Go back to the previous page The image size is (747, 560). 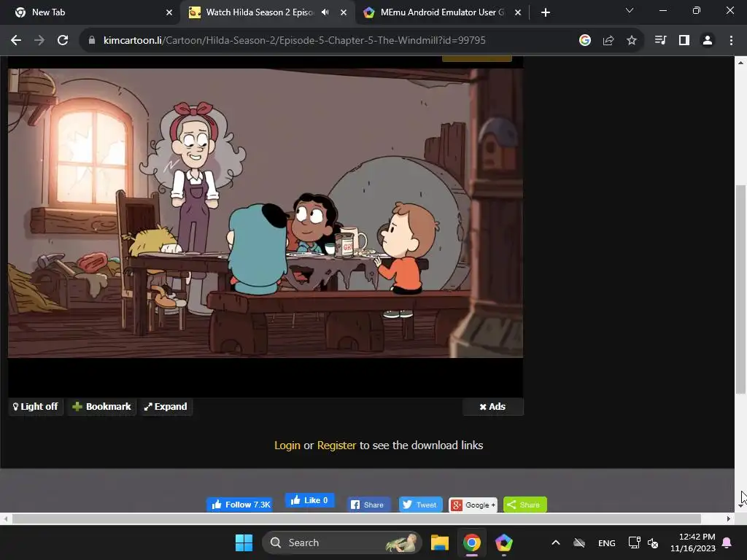pyautogui.click(x=16, y=41)
